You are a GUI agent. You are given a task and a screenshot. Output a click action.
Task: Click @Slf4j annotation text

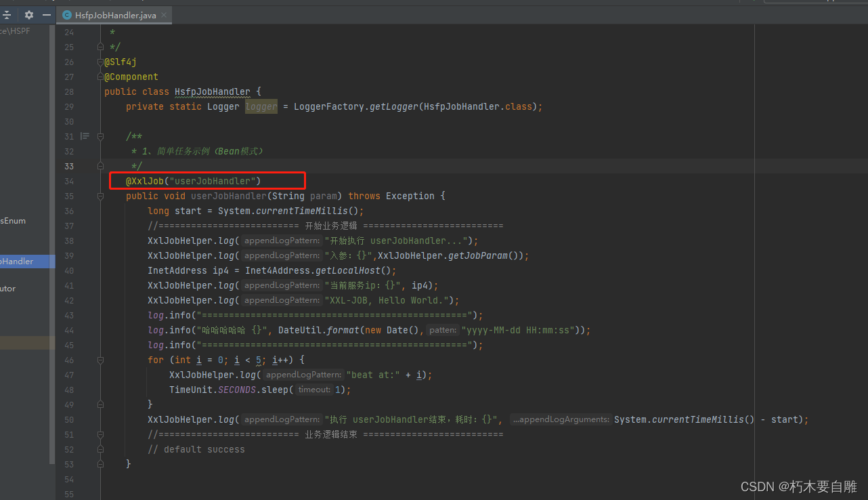[x=121, y=62]
